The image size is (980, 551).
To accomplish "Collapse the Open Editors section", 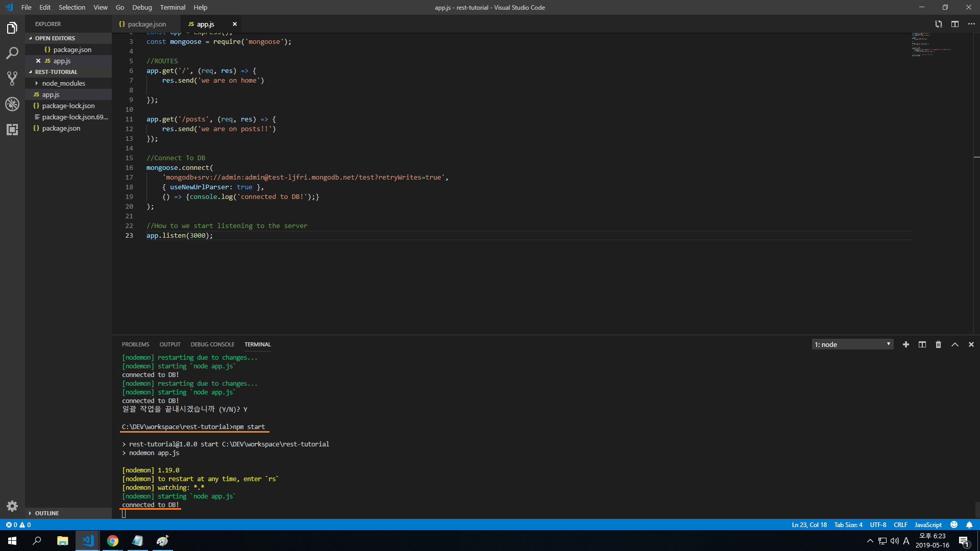I will coord(68,38).
